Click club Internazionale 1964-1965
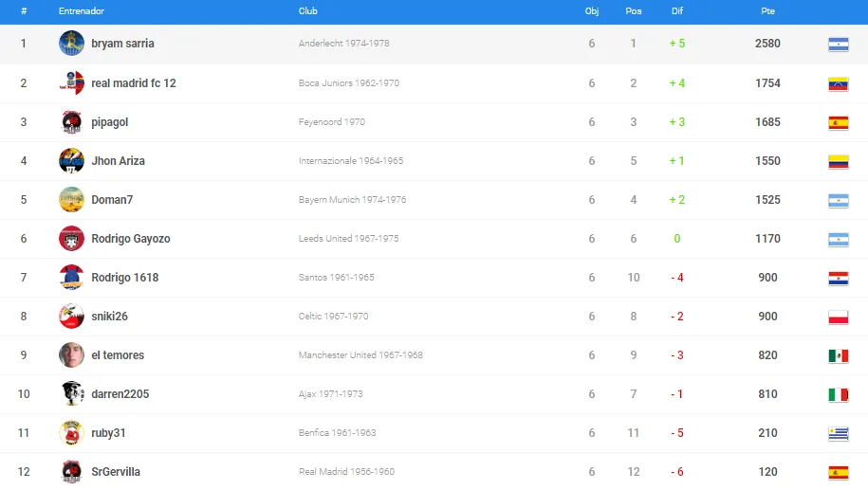Screen dimensions: 868x490 tap(351, 161)
